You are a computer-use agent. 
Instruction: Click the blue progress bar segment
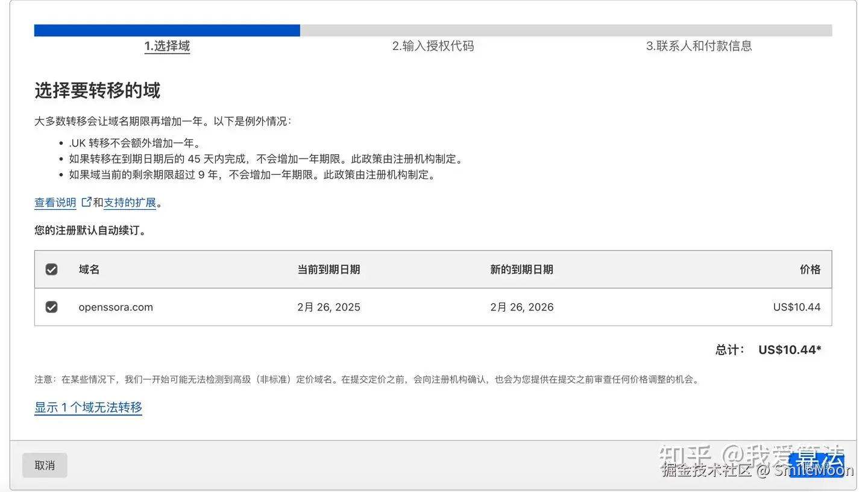pyautogui.click(x=167, y=31)
